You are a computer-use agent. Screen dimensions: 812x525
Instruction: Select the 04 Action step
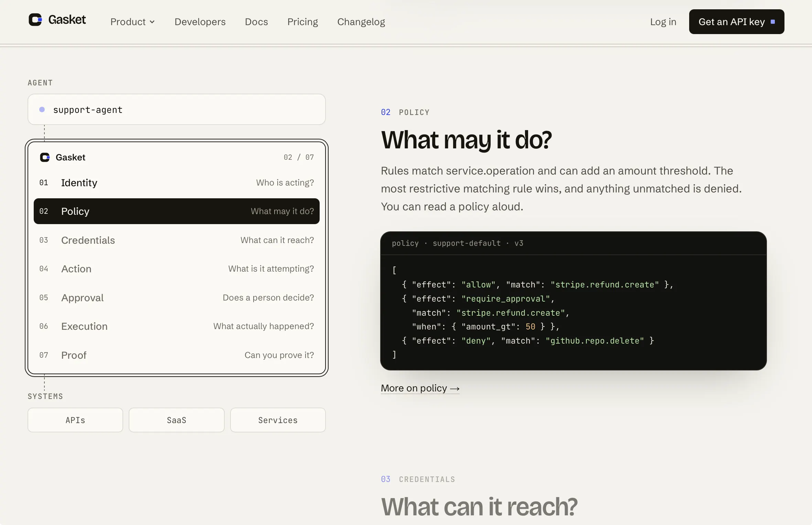tap(177, 269)
